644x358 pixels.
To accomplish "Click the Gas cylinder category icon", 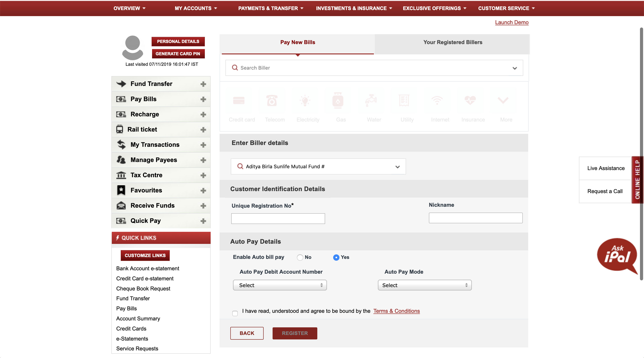I will [x=338, y=100].
